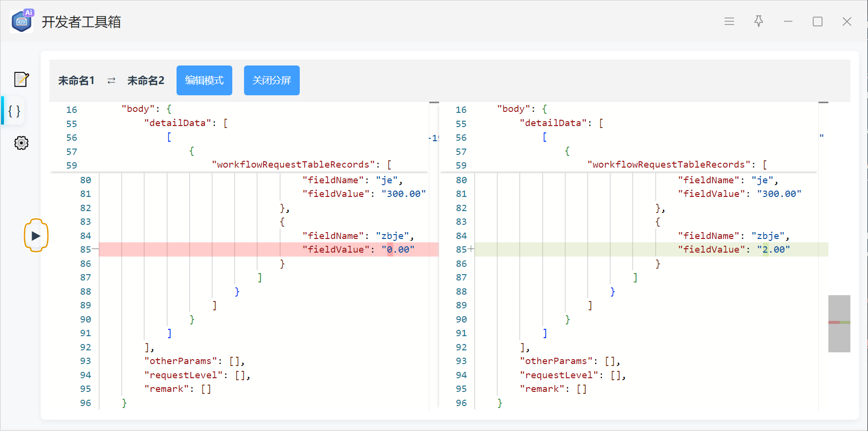Screen dimensions: 868x431
Task: Click "requestLevel" line in right pane
Action: (x=573, y=375)
